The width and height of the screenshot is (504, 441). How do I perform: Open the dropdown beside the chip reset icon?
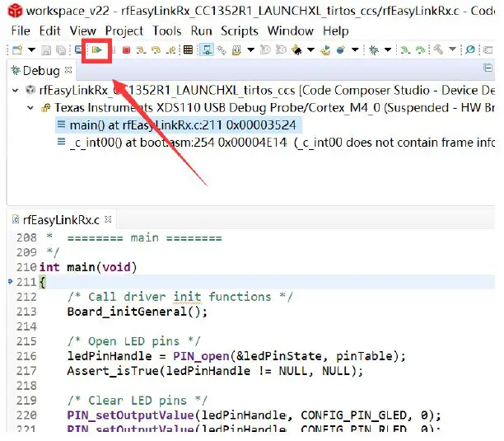[250, 49]
